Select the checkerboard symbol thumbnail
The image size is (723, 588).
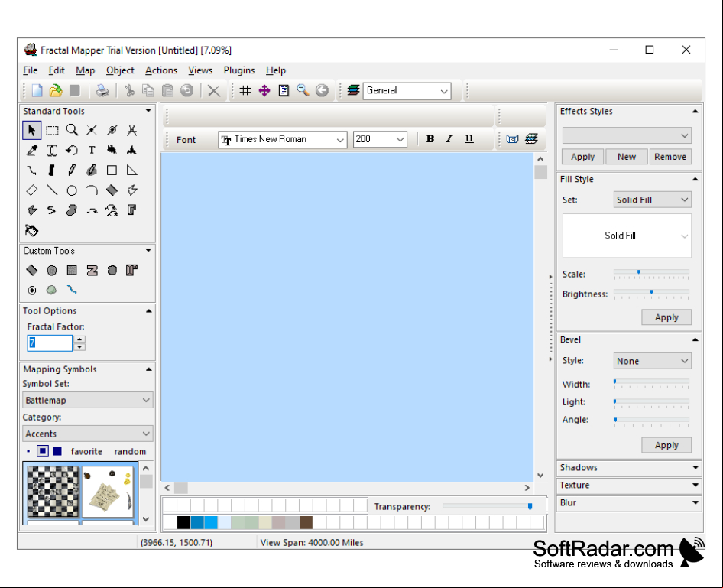click(x=53, y=491)
